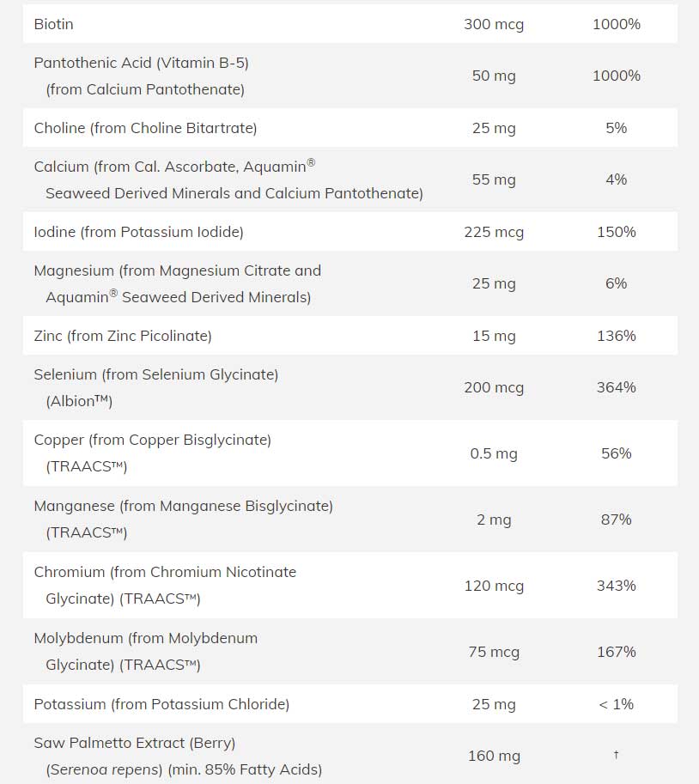
Task: Click the Zinc 136% daily value
Action: click(x=616, y=336)
